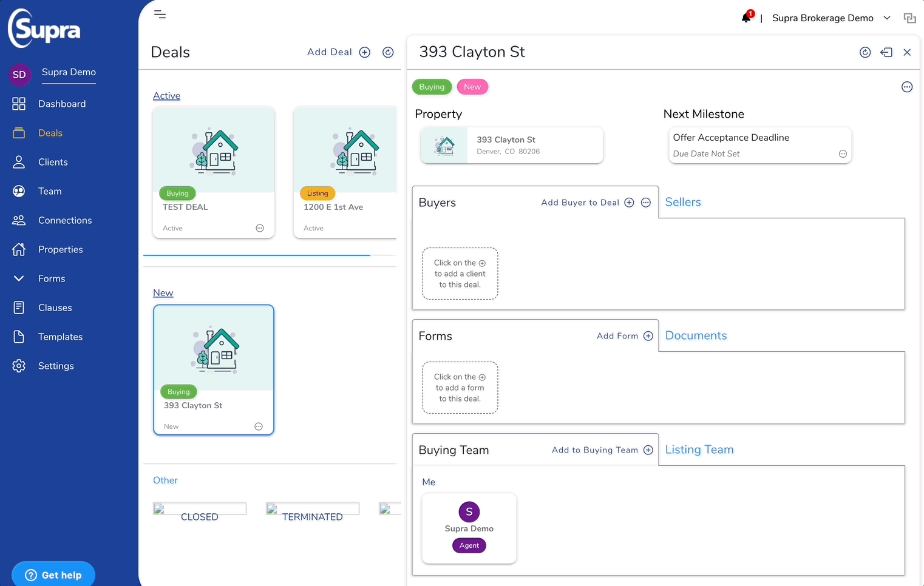Click the collapse panel icon beside close
Screen dimensions: 924x586
pos(886,52)
